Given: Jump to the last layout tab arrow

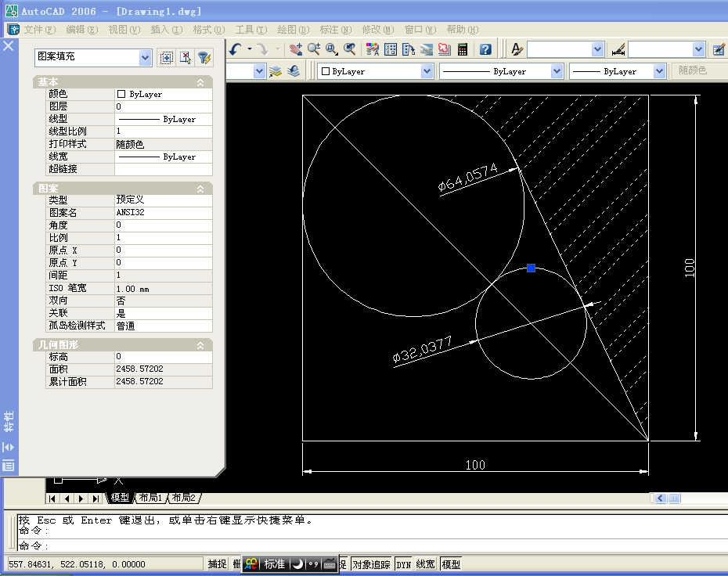Looking at the screenshot, I should (x=96, y=499).
